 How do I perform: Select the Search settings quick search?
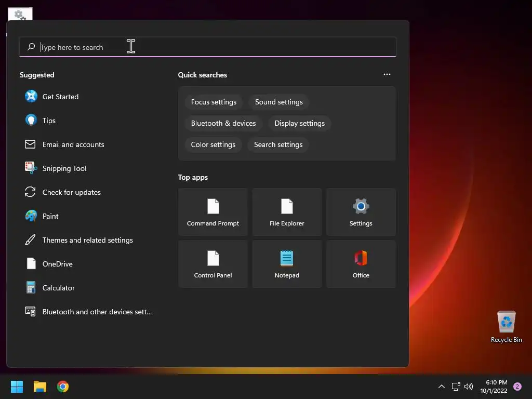(x=278, y=144)
